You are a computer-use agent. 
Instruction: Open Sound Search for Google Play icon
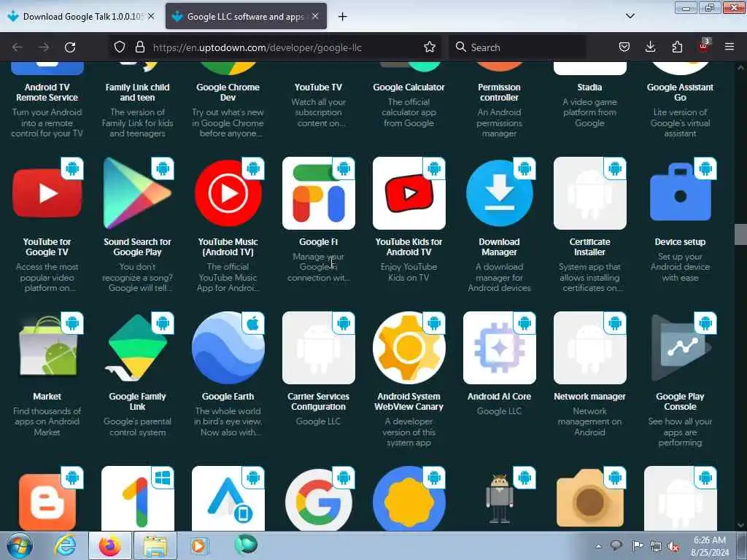[138, 193]
